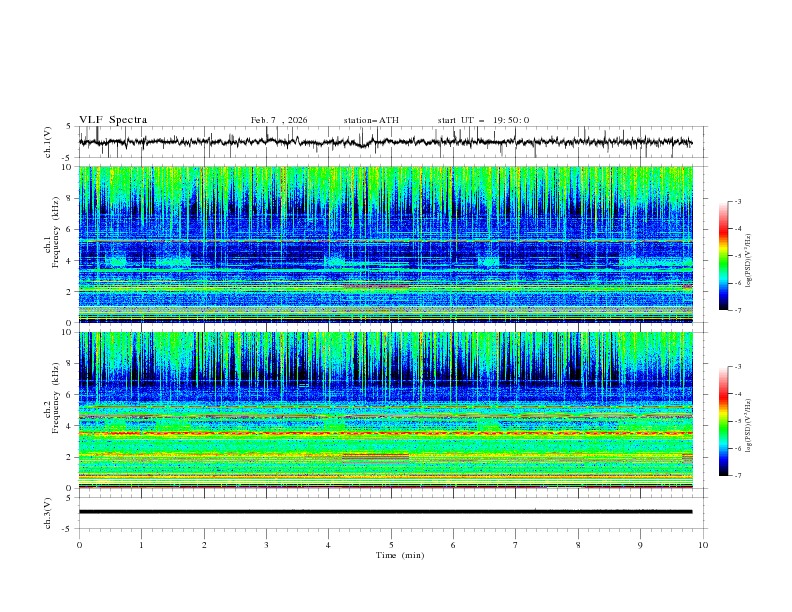This screenshot has width=792, height=612.
Task: Click time tick label 3 on the x-axis
Action: tap(266, 545)
